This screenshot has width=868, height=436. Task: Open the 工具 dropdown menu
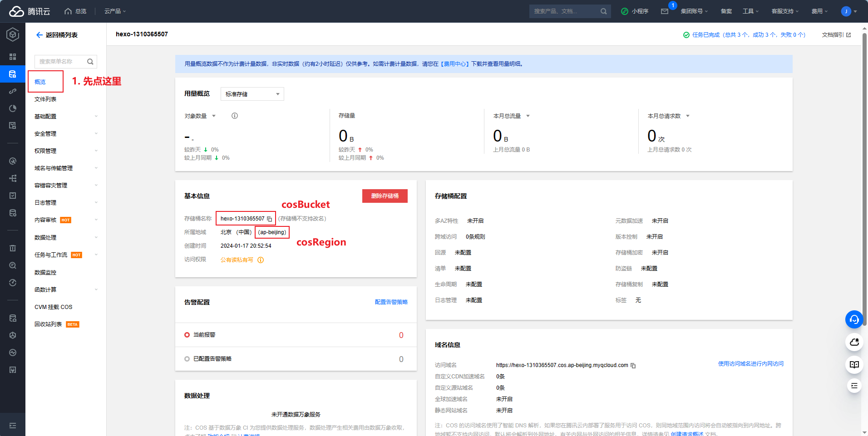(750, 11)
